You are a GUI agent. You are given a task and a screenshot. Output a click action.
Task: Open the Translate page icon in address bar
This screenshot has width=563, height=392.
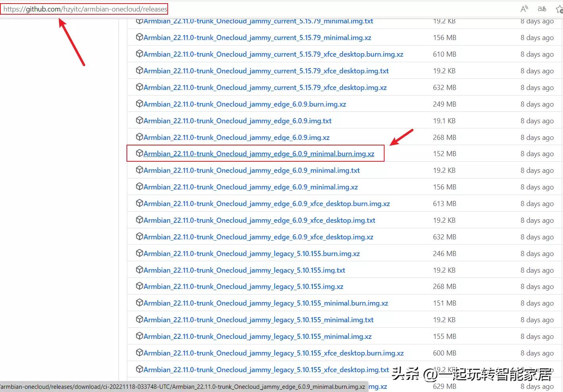click(542, 9)
